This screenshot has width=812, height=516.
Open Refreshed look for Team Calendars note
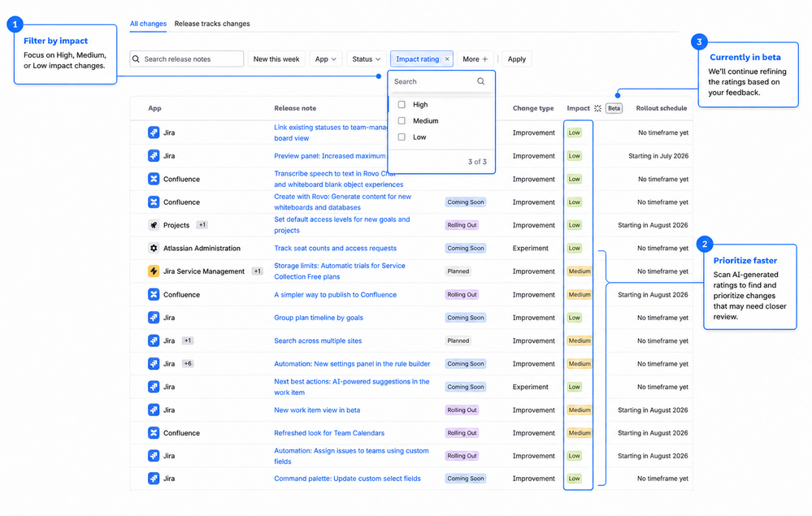329,432
